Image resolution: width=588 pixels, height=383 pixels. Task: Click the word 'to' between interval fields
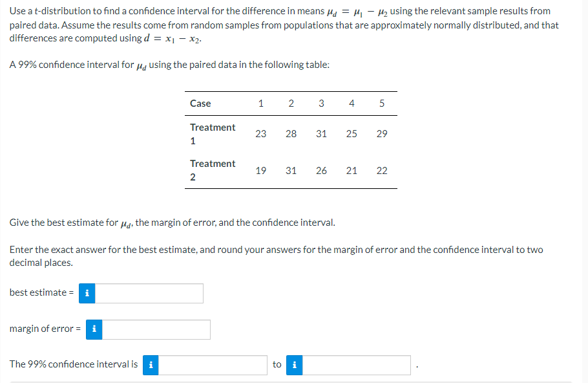point(277,364)
